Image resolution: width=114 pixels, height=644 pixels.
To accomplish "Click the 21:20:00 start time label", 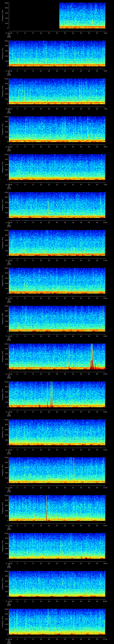I will (x=9, y=639).
